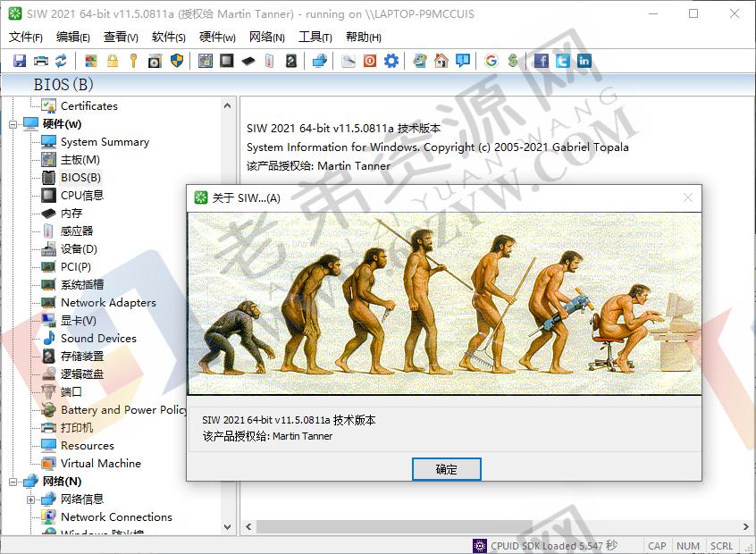Select Virtual Machine in the tree
The height and width of the screenshot is (554, 756).
[x=101, y=464]
